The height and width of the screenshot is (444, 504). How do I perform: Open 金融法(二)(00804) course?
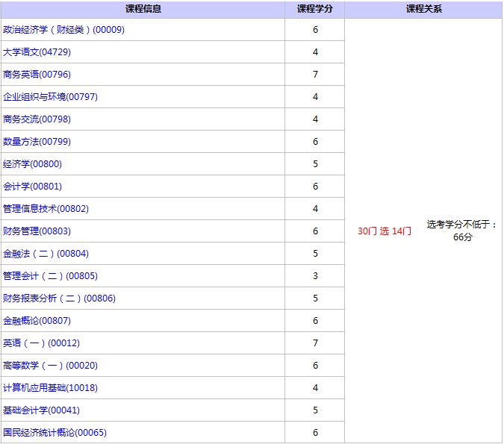(x=46, y=254)
